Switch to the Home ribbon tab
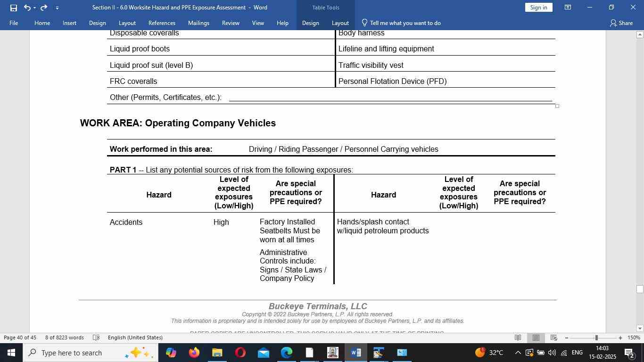This screenshot has width=644, height=362. click(42, 23)
